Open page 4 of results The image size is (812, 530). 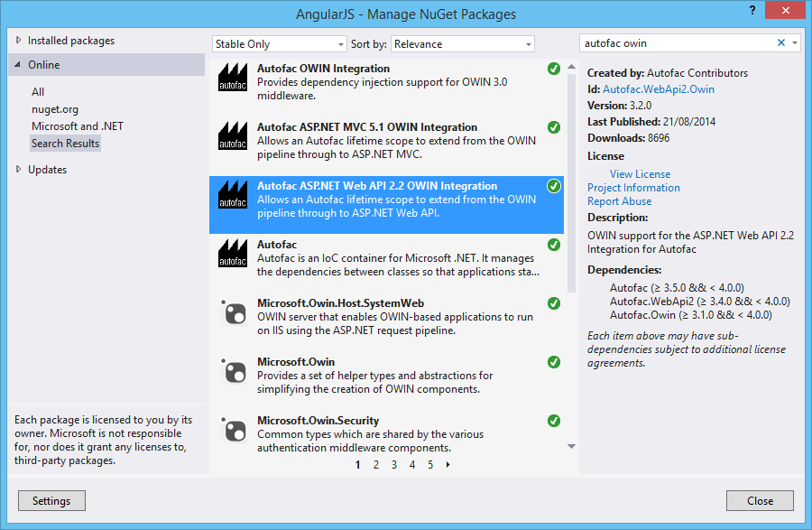412,465
